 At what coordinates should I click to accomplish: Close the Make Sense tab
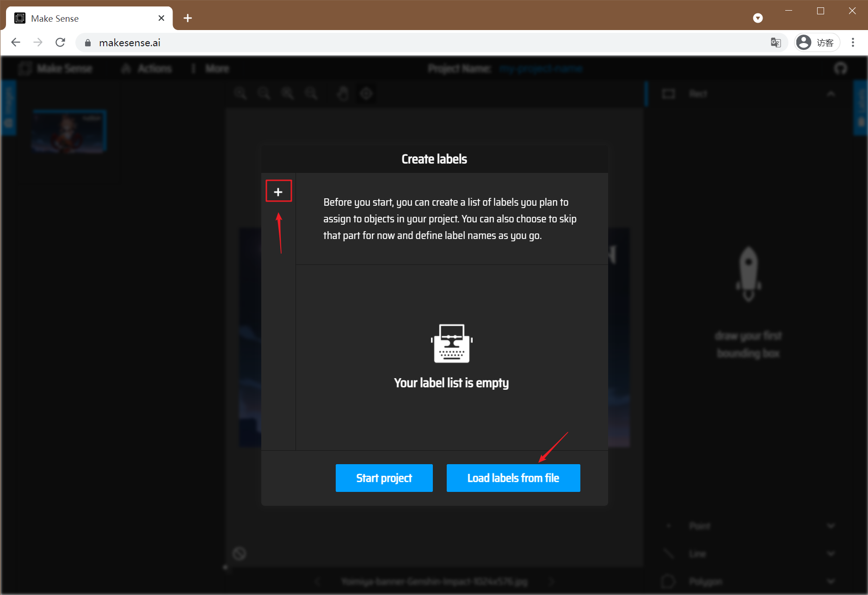[161, 18]
